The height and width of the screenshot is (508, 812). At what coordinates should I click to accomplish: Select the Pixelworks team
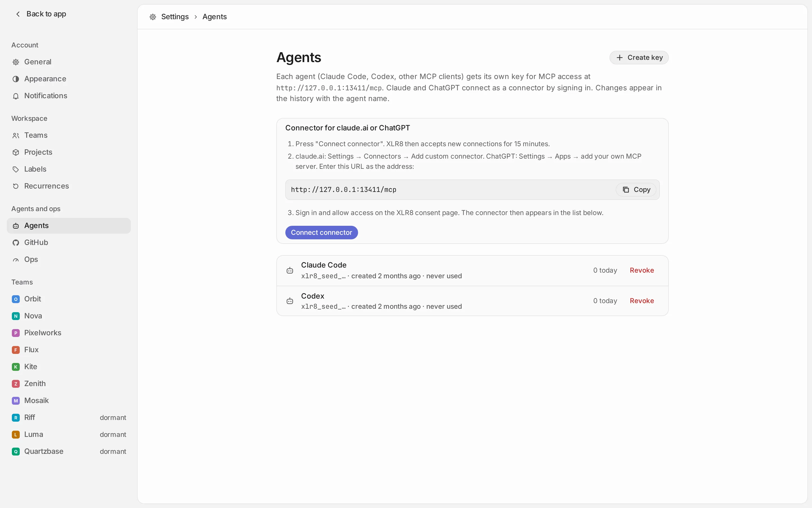69,333
